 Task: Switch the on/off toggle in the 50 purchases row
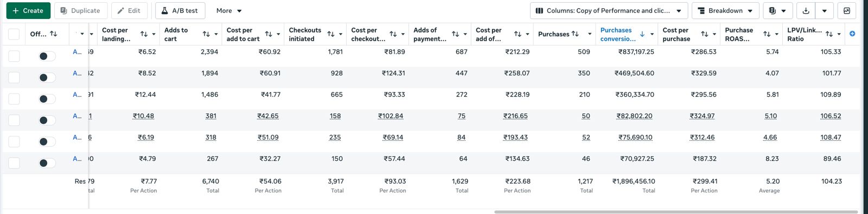(x=47, y=120)
